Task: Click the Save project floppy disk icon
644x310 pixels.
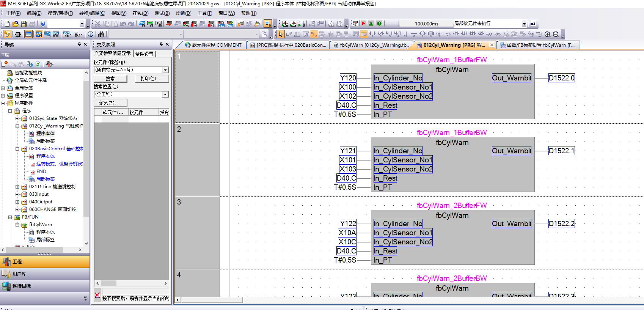Action: [24, 24]
